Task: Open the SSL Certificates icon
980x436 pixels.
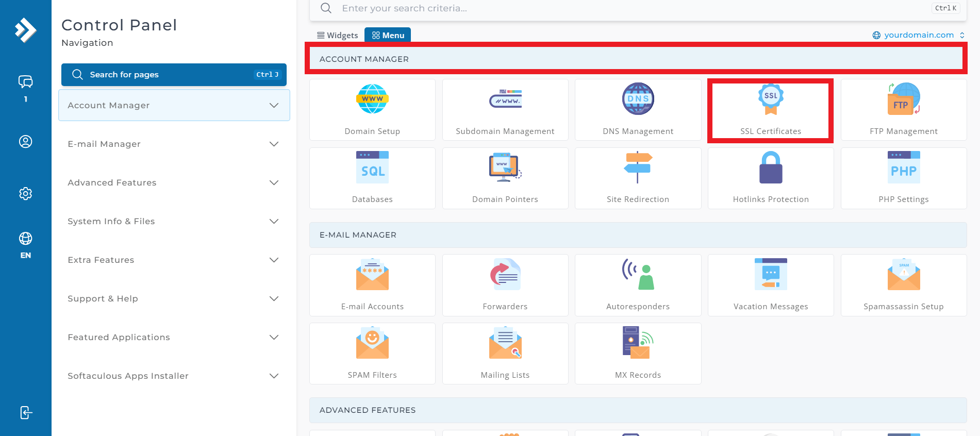Action: coord(771,99)
